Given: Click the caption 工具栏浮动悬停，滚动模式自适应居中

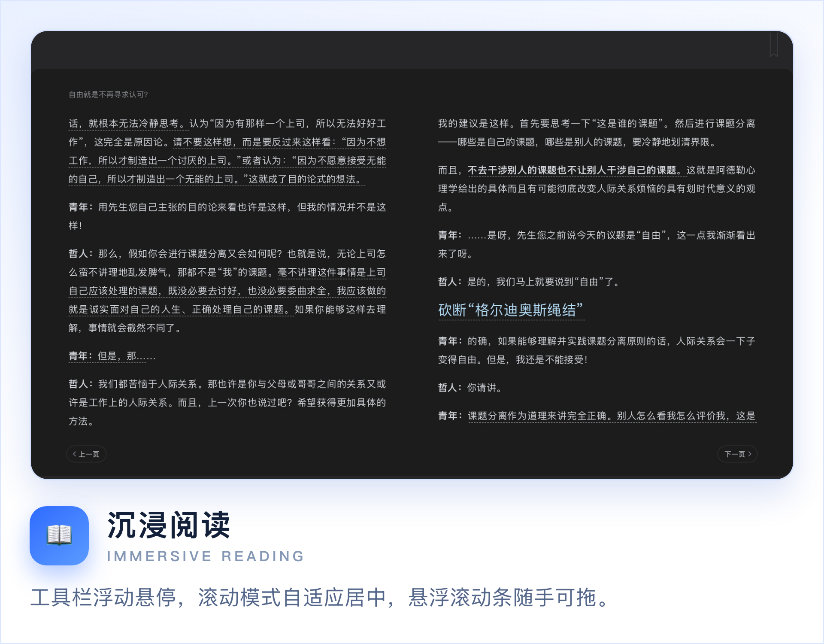Looking at the screenshot, I should (320, 598).
